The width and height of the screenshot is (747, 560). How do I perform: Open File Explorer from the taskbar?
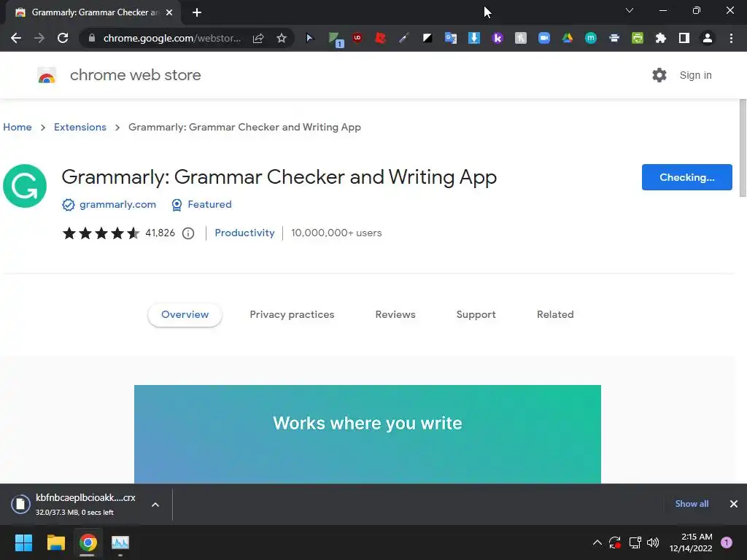(x=55, y=542)
